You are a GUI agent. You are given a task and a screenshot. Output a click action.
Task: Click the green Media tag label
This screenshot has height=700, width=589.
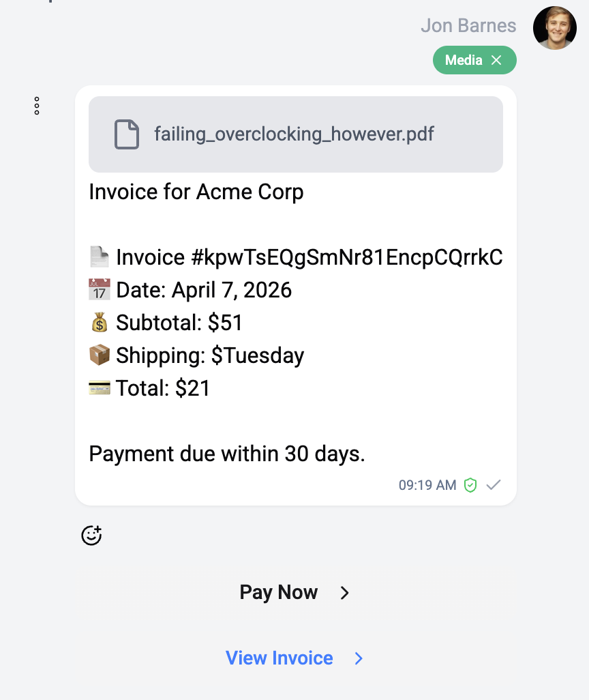pos(464,60)
